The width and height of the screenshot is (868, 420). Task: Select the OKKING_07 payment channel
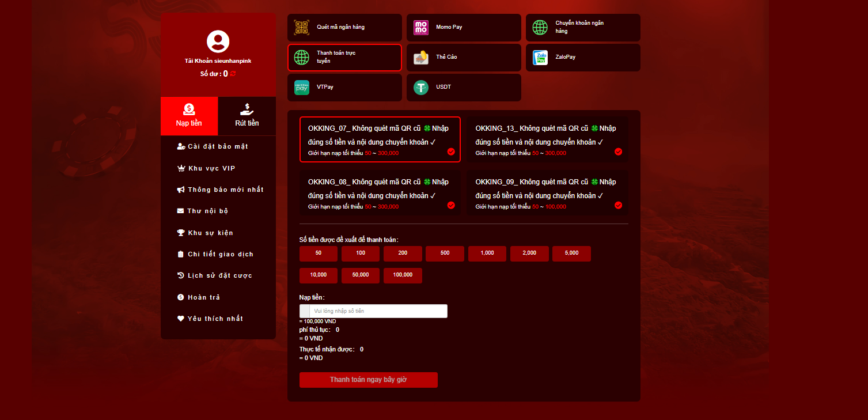click(x=380, y=139)
